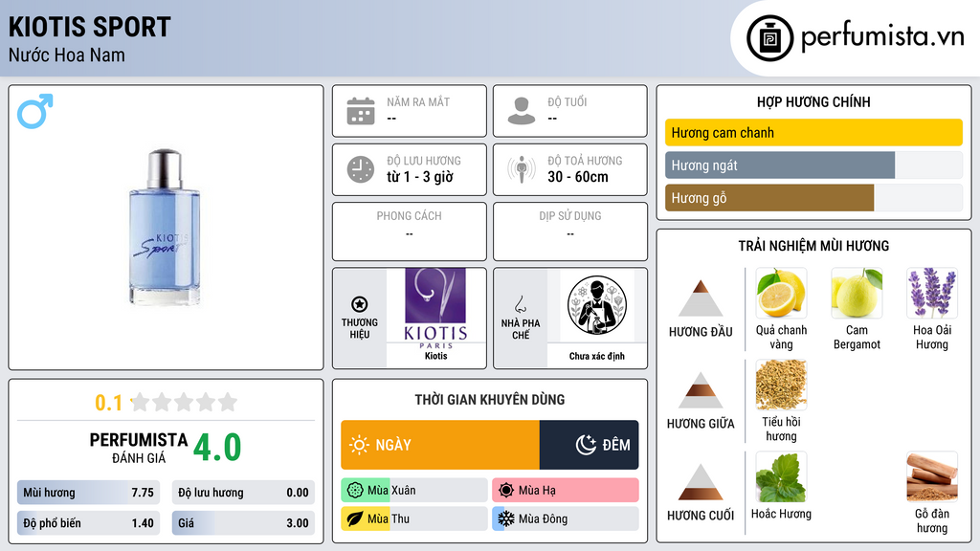Click the star badge brand icon
Viewport: 980px width, 551px height.
point(360,304)
